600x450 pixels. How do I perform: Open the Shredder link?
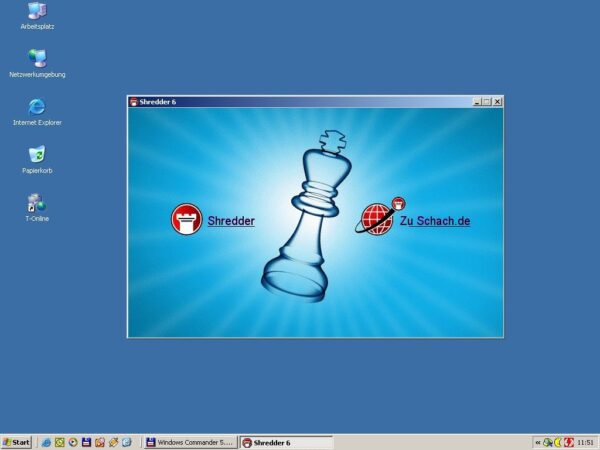pyautogui.click(x=231, y=221)
